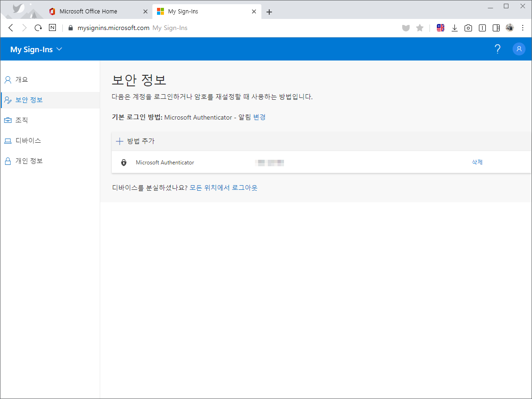Click 모든 위치에서 로그아웃 link

[223, 187]
